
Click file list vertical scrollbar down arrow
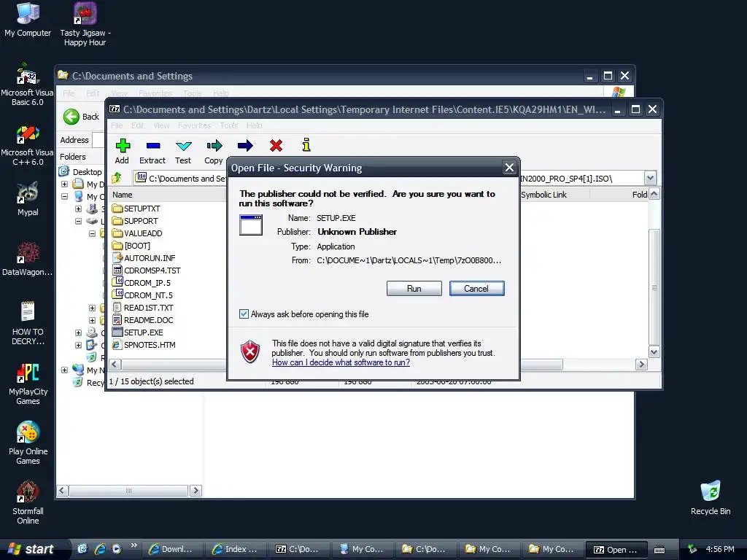click(654, 352)
